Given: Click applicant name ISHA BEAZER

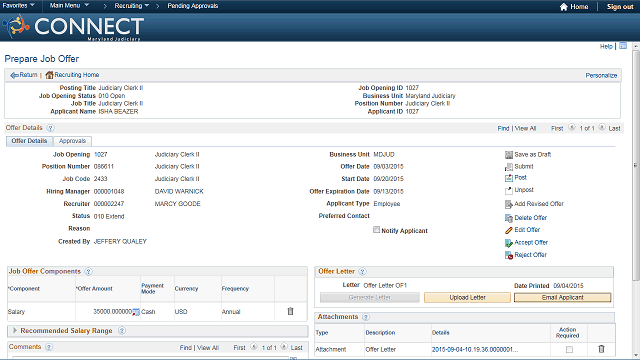Looking at the screenshot, I should (118, 111).
